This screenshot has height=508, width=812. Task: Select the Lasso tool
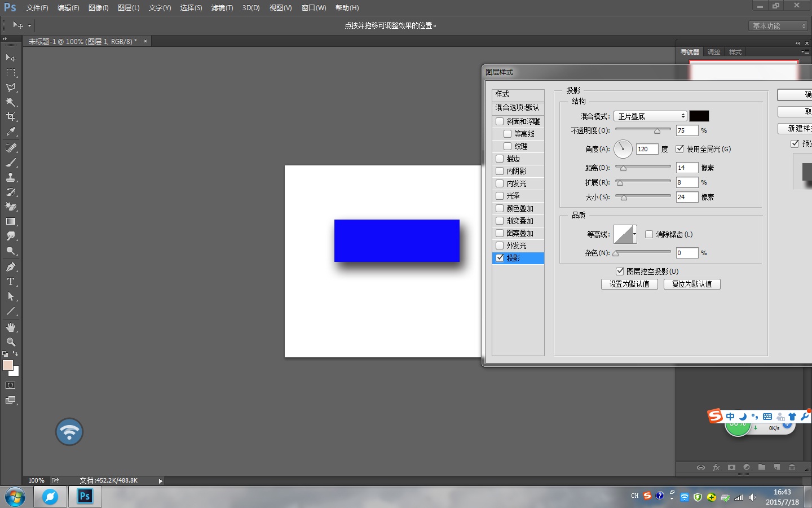(11, 87)
